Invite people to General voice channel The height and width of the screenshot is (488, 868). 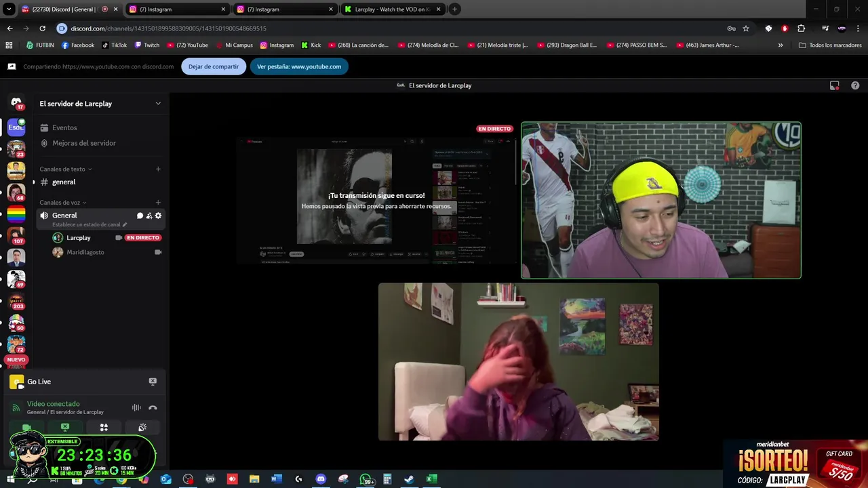(149, 216)
